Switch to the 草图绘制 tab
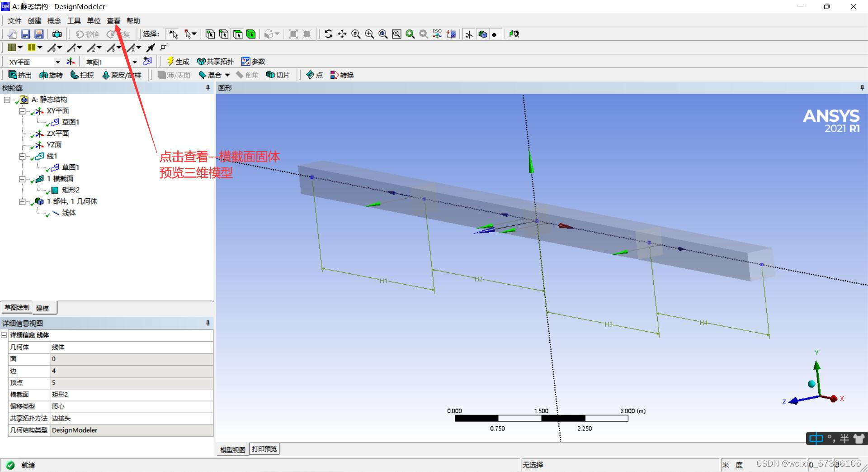 tap(17, 308)
